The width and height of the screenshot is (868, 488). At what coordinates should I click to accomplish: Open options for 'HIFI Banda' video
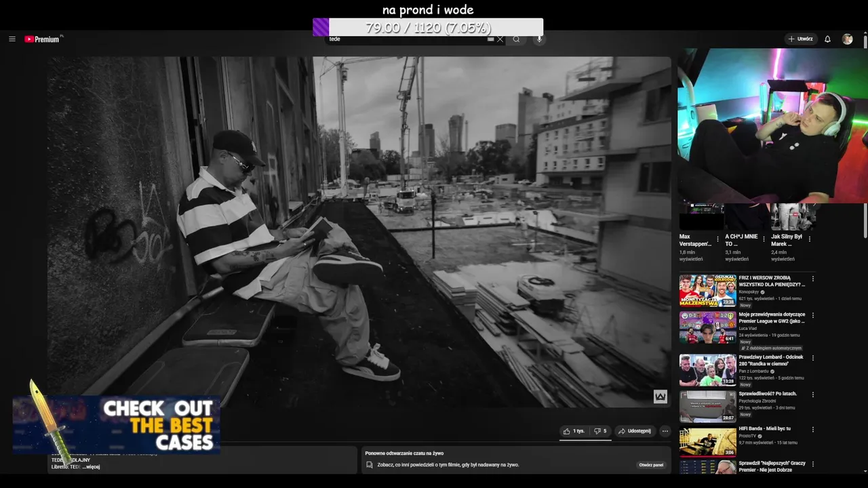point(813,430)
